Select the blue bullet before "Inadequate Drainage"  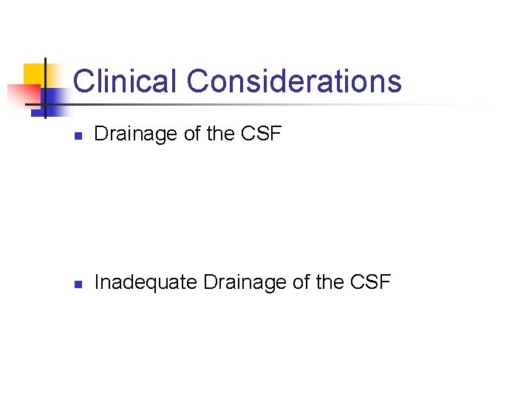(x=78, y=284)
